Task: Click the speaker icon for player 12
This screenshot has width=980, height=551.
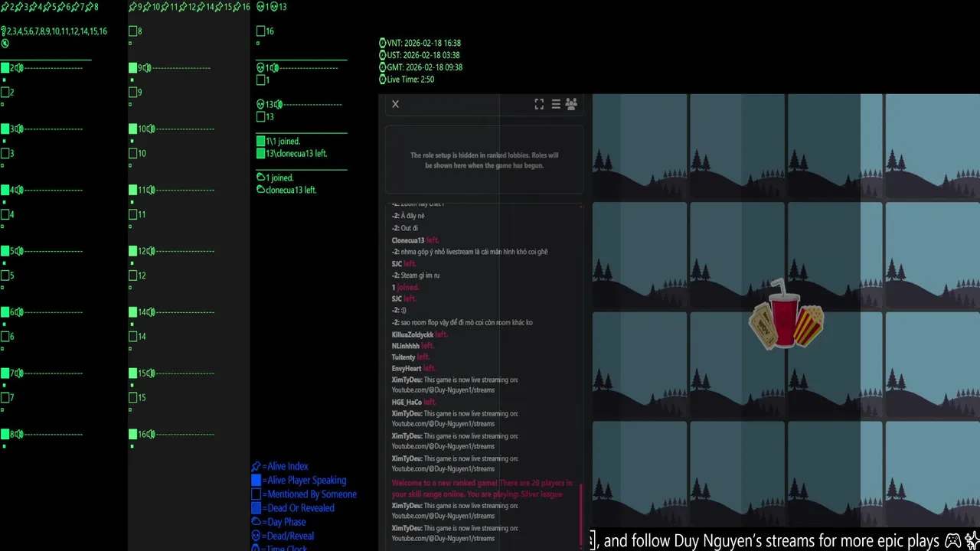Action: [152, 251]
